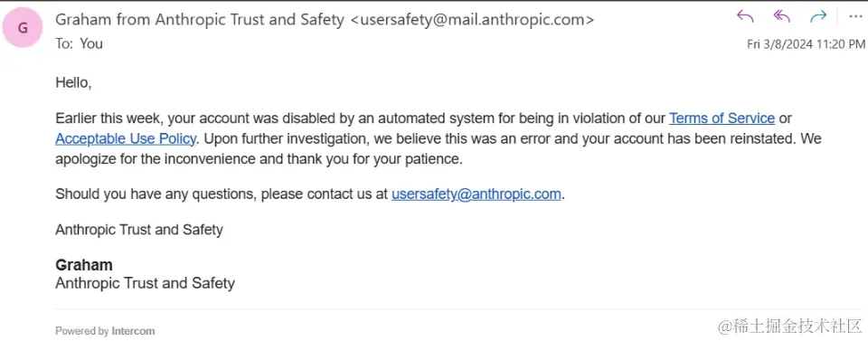Click the Reply All arrow icon
The width and height of the screenshot is (868, 341).
click(x=781, y=16)
